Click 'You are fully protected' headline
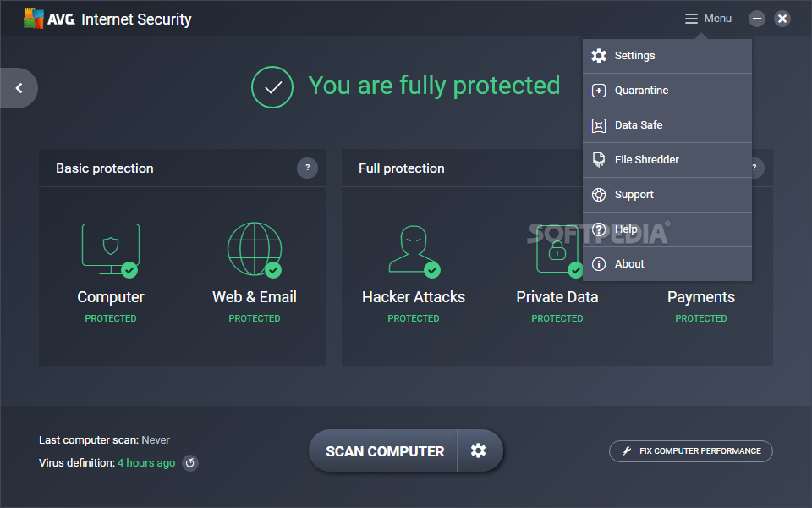This screenshot has width=812, height=508. (434, 86)
